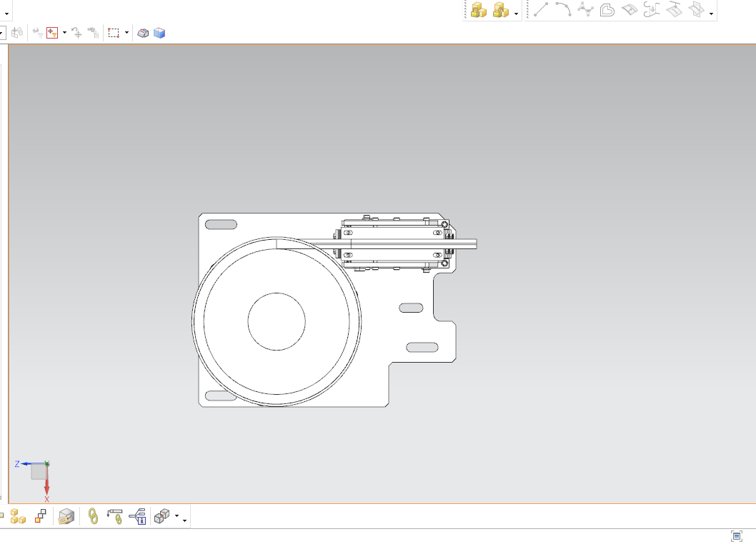Open the selection filter dropdown arrow
This screenshot has width=756, height=544.
click(64, 33)
